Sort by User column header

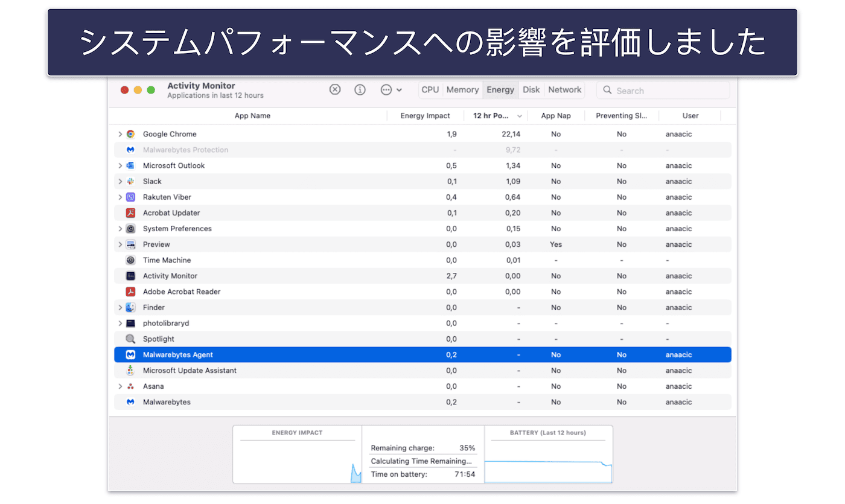690,116
